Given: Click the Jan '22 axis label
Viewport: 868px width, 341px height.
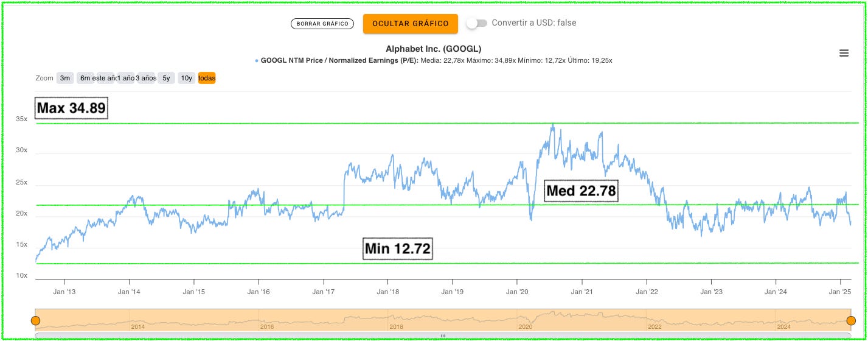Looking at the screenshot, I should 647,292.
